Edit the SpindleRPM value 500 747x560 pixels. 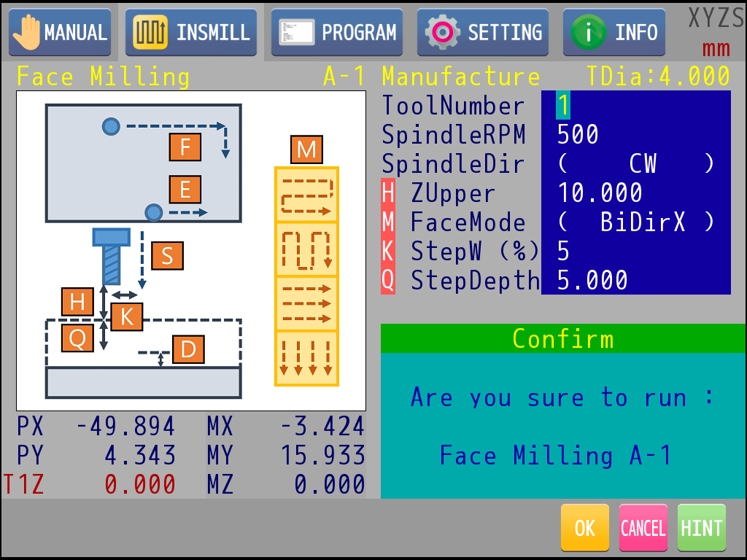pos(635,135)
